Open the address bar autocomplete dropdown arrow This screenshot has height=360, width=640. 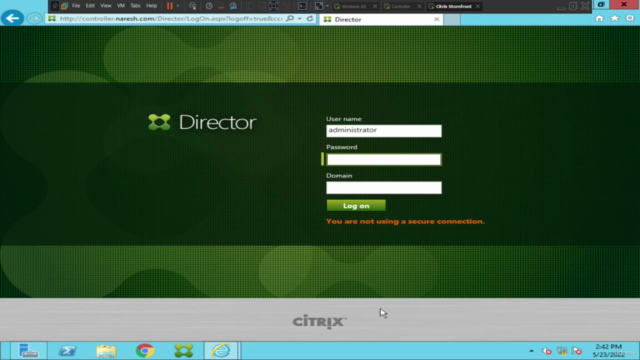300,18
